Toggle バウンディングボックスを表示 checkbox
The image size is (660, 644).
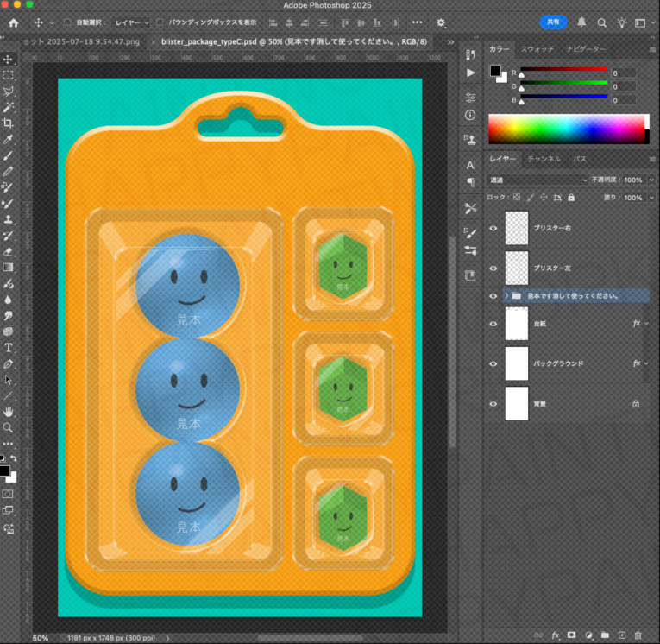[159, 22]
